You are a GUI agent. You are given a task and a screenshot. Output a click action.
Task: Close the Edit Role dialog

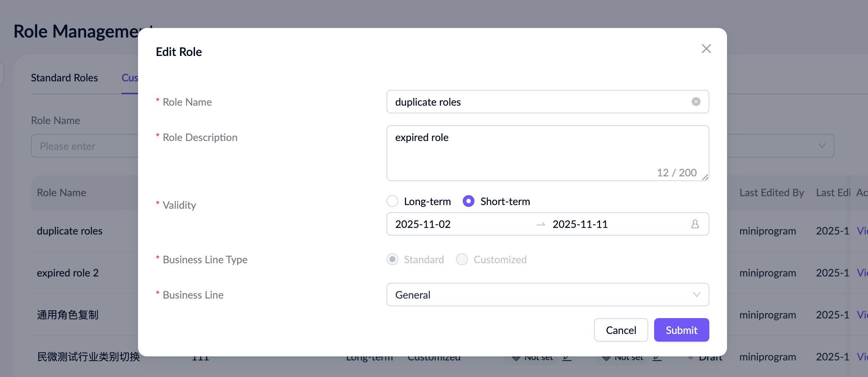coord(706,49)
